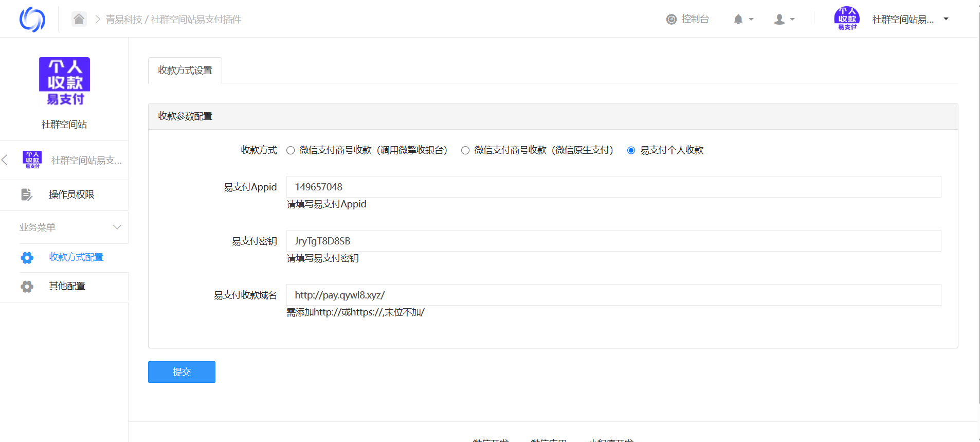Viewport: 980px width, 442px height.
Task: Expand the user menu arrow
Action: [792, 20]
